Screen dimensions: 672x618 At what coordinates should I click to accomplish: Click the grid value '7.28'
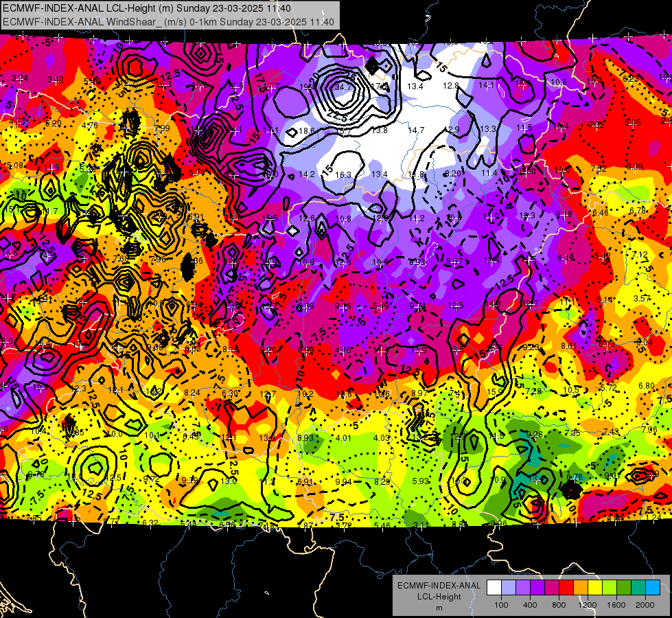pyautogui.click(x=533, y=391)
